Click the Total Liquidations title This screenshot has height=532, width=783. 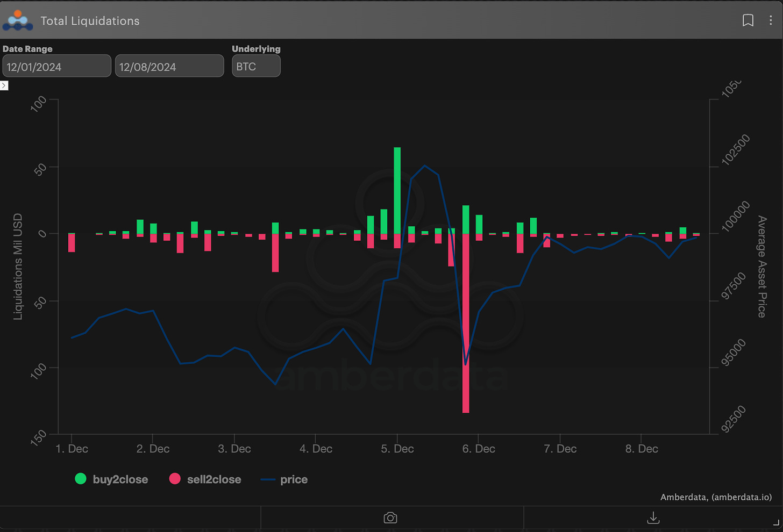90,21
